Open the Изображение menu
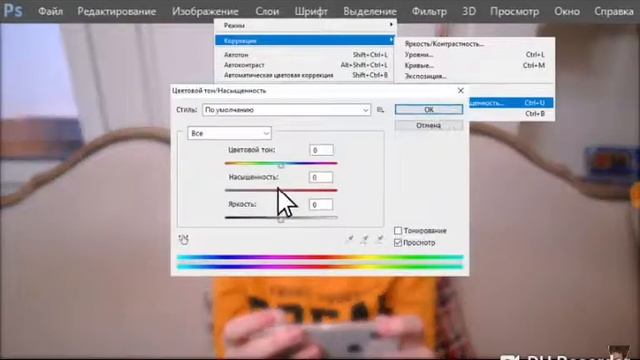 point(205,11)
